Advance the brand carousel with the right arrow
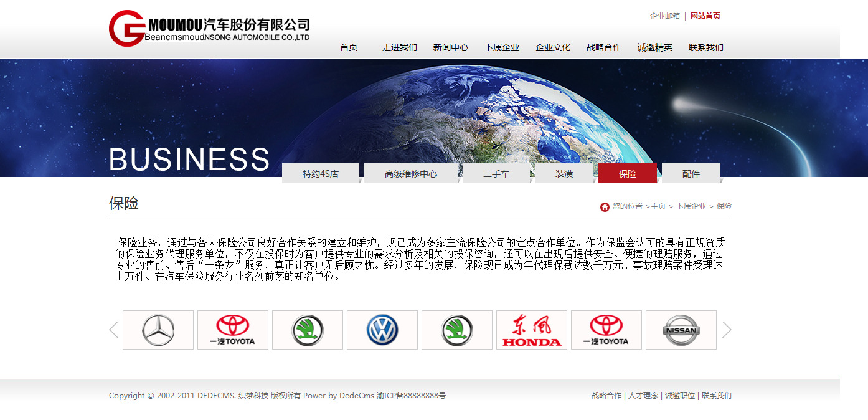The image size is (868, 420). (x=727, y=330)
